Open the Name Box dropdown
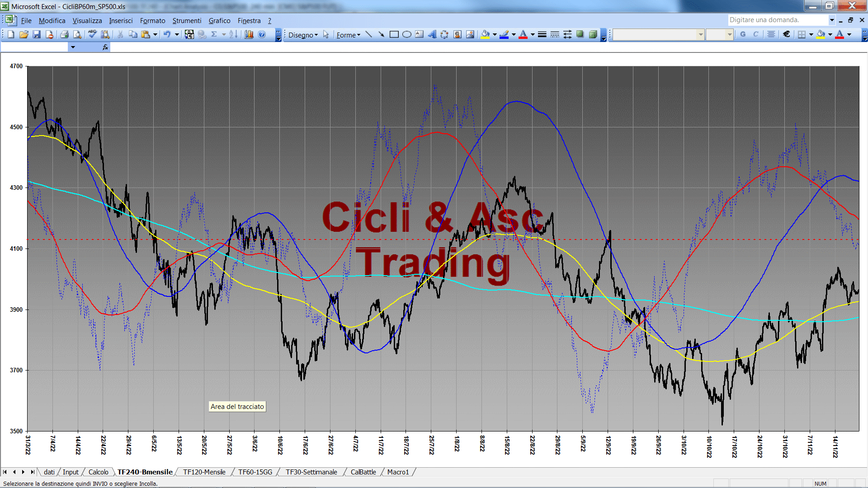Screen dimensions: 868x488 pos(73,47)
